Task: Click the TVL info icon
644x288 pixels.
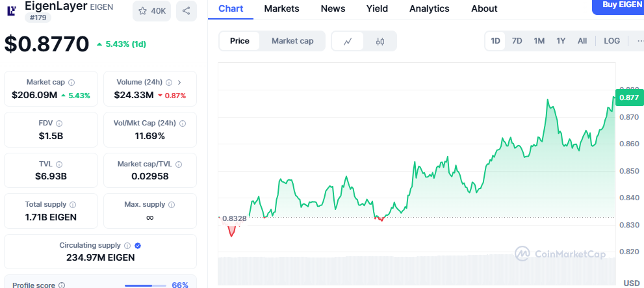Action: point(60,164)
